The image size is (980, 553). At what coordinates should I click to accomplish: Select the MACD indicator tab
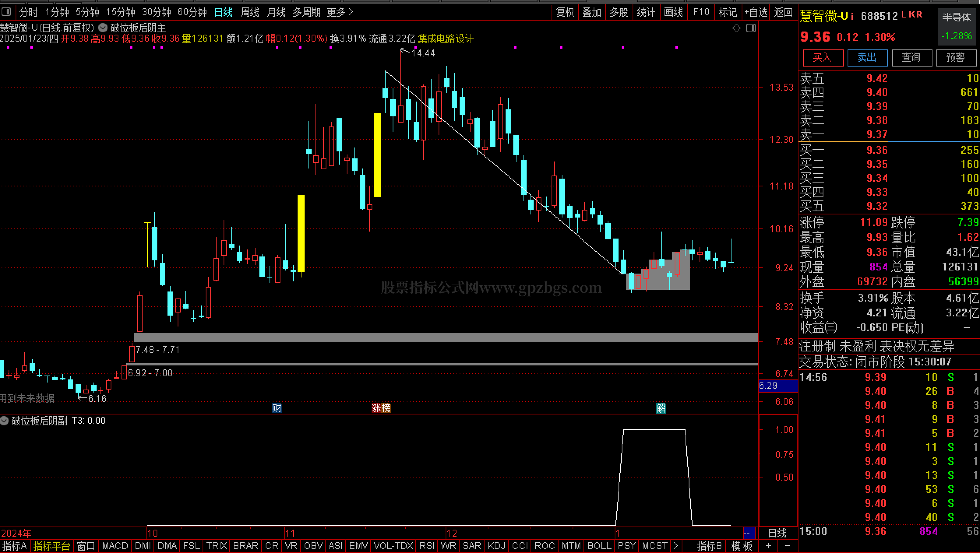pyautogui.click(x=115, y=546)
